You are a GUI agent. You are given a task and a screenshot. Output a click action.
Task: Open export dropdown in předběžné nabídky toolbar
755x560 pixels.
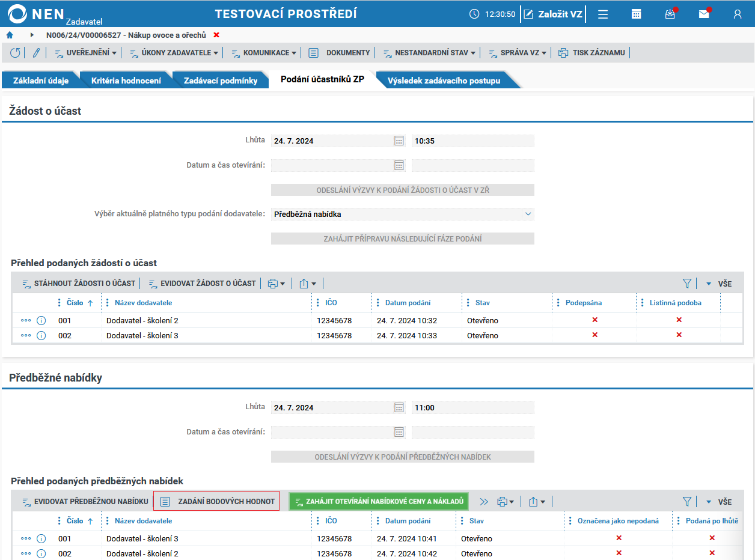(x=536, y=501)
